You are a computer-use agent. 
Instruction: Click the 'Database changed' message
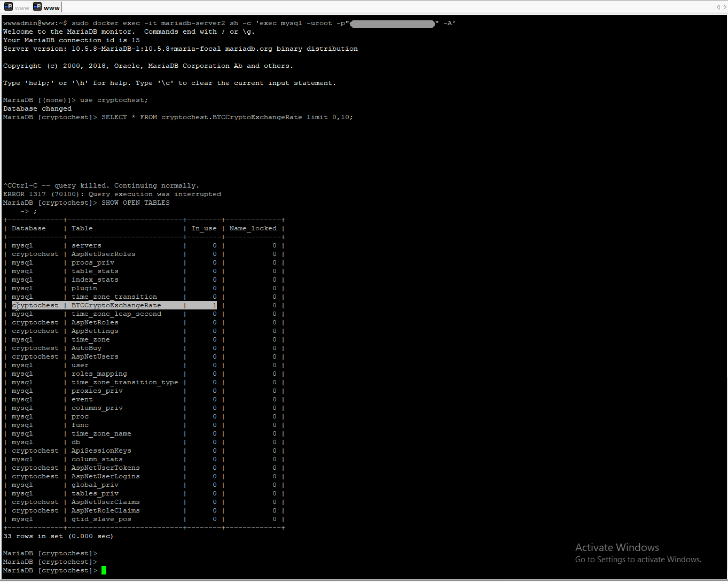(x=37, y=108)
